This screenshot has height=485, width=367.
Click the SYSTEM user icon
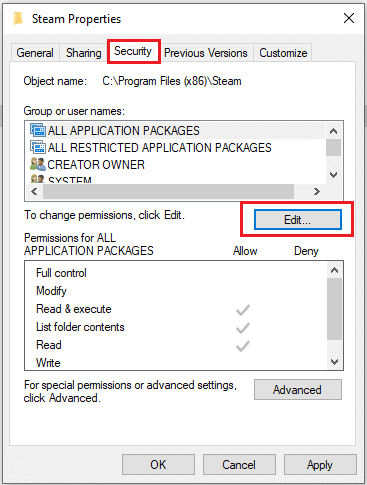[x=38, y=179]
